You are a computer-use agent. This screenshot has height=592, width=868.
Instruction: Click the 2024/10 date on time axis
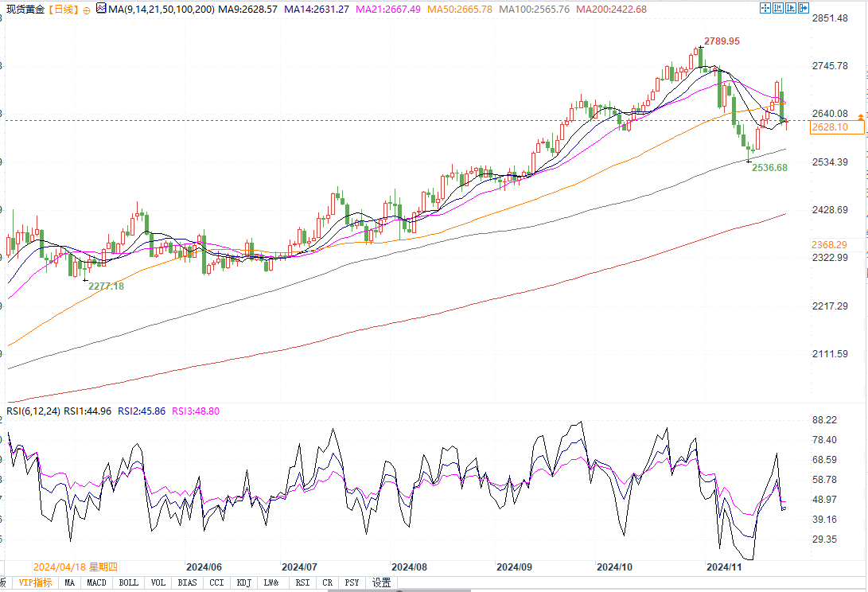[x=614, y=567]
